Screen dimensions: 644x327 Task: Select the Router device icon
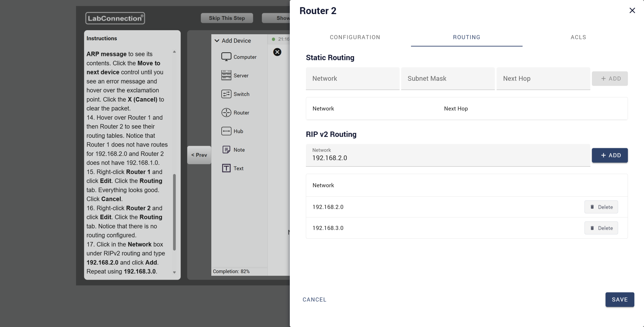coord(226,113)
